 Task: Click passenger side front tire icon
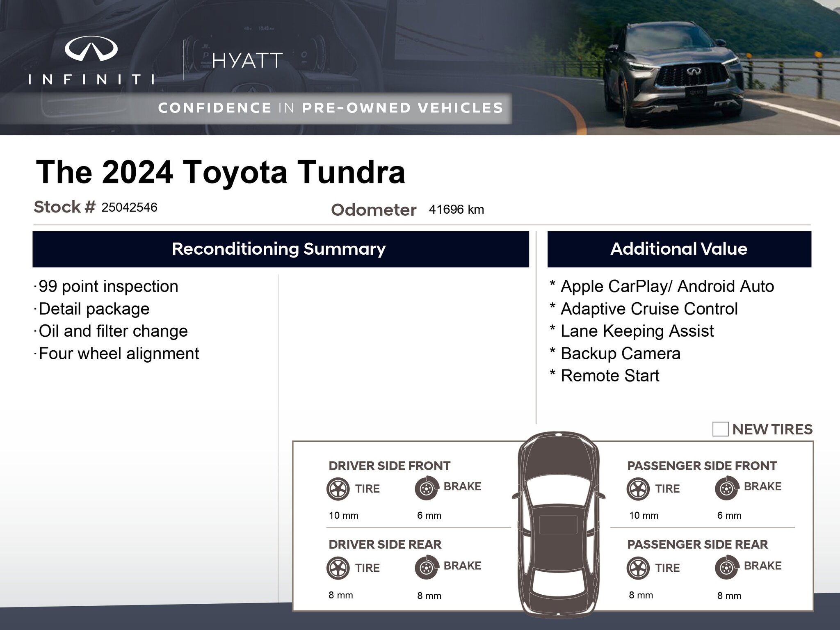[638, 488]
